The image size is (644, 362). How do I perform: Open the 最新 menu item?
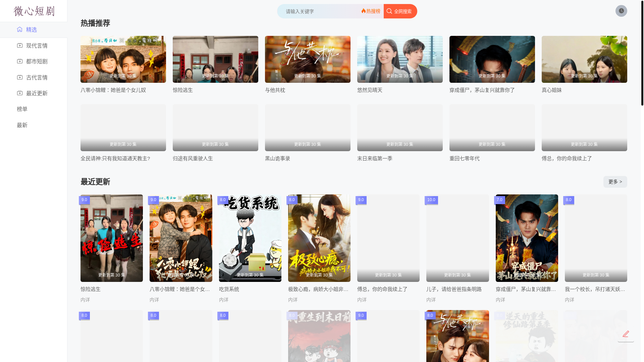(22, 125)
